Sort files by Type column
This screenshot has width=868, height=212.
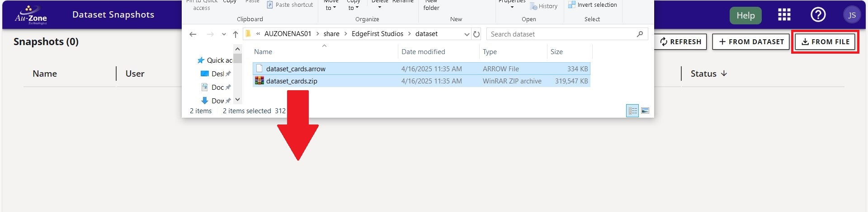[x=490, y=52]
